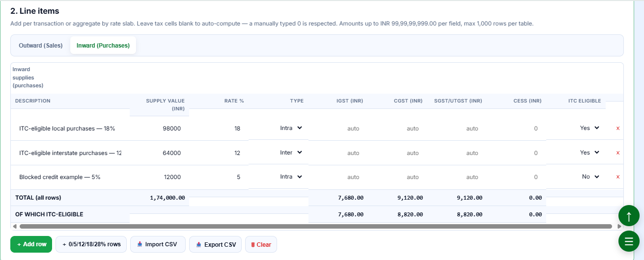Click rate field showing 12

pyautogui.click(x=219, y=153)
